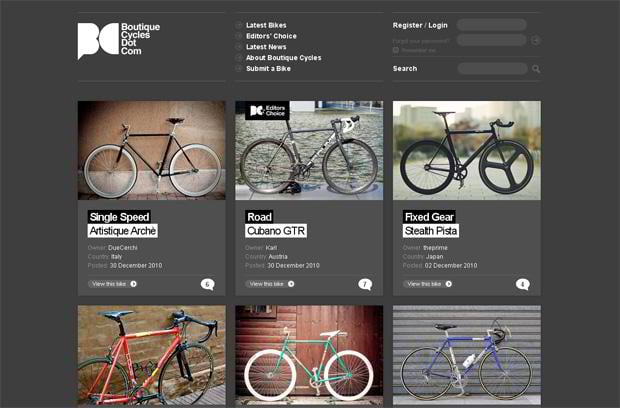Click the Boutique Cycles BC logo
Image resolution: width=620 pixels, height=408 pixels.
[98, 41]
